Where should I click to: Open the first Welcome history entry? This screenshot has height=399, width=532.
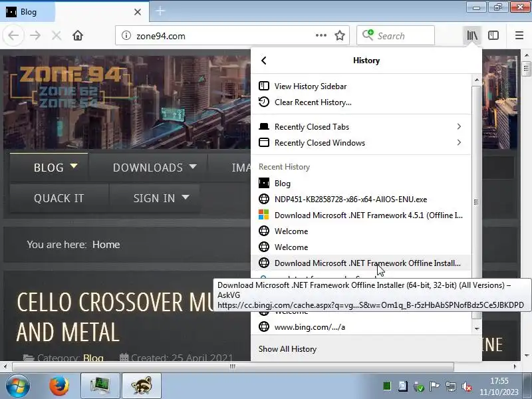click(361, 231)
